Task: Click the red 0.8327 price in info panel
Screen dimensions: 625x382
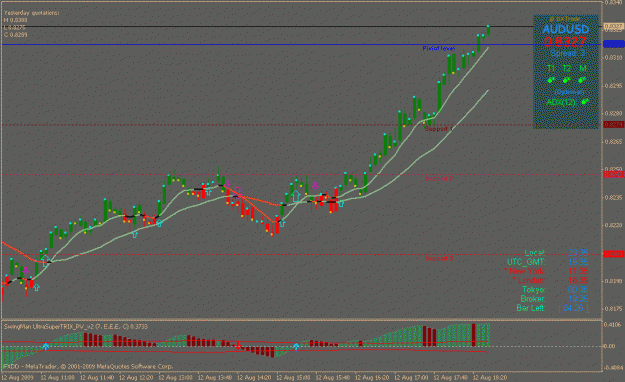Action: coord(565,41)
